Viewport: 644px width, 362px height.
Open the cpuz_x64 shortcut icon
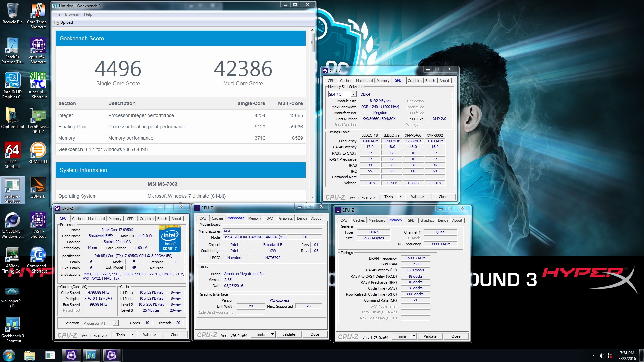tap(38, 51)
